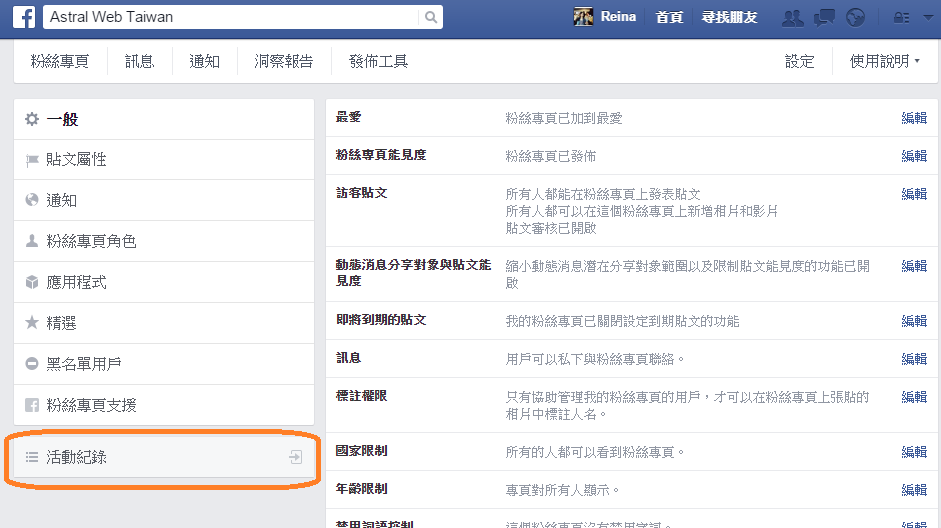Open 尋找朋友 link
Viewport: 941px width, 528px height.
pos(729,17)
